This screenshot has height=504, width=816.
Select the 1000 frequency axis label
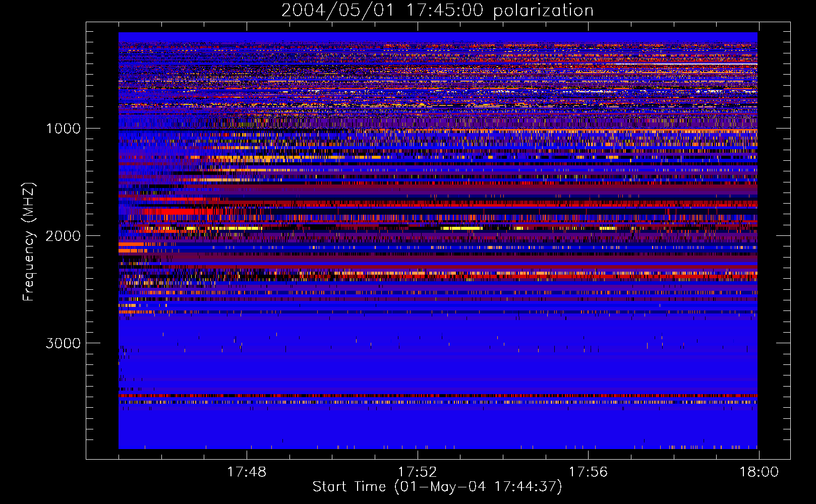click(63, 129)
